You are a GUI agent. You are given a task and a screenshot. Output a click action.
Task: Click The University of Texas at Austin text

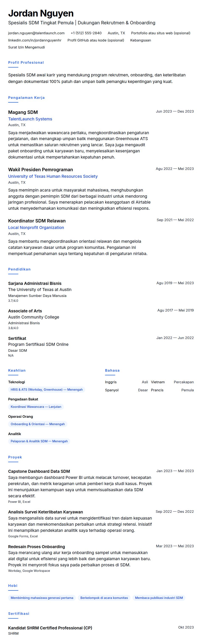pos(40,290)
